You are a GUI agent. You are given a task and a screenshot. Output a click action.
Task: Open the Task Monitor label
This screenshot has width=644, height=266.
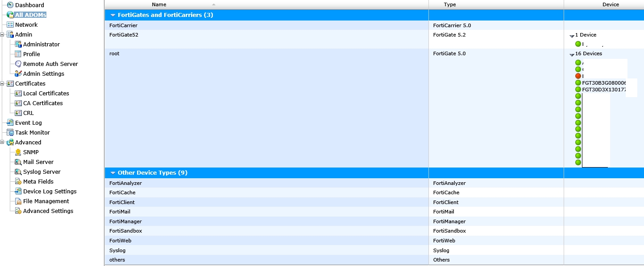point(33,132)
